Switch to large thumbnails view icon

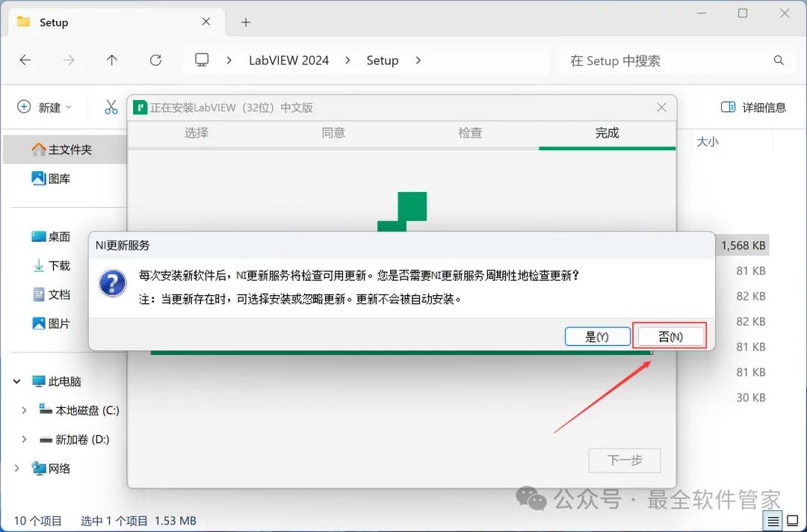(793, 522)
